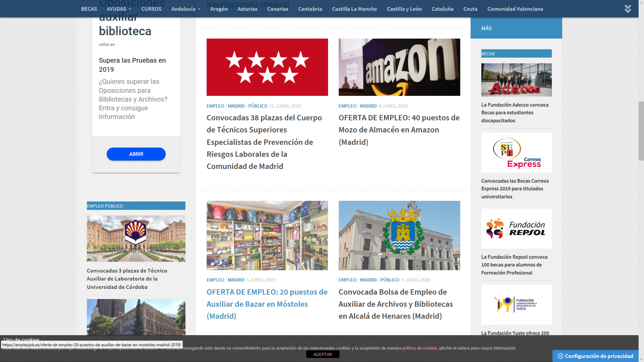The height and width of the screenshot is (362, 644).
Task: Click PÚBLICO category on the 12 junio post
Action: (x=258, y=106)
